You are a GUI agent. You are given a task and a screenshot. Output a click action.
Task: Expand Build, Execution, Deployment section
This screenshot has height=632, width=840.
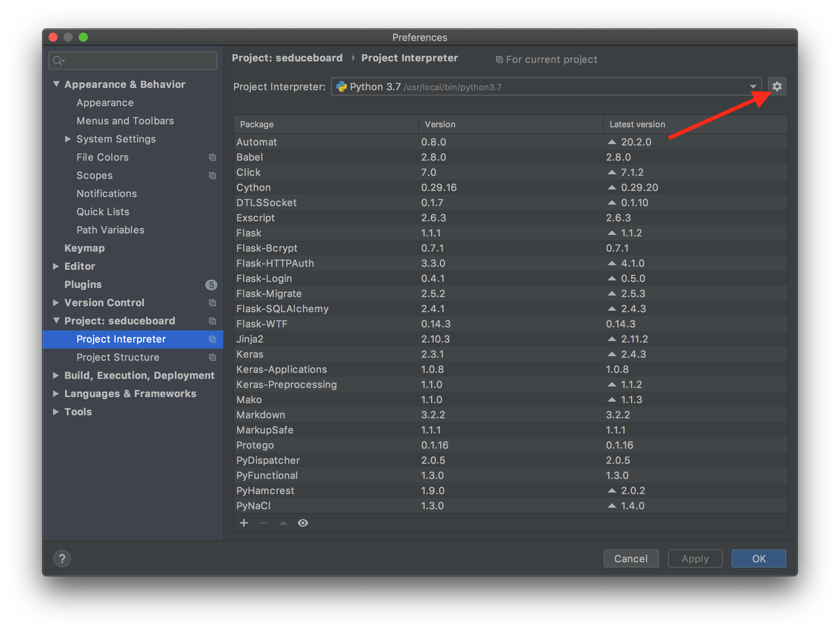pyautogui.click(x=56, y=375)
